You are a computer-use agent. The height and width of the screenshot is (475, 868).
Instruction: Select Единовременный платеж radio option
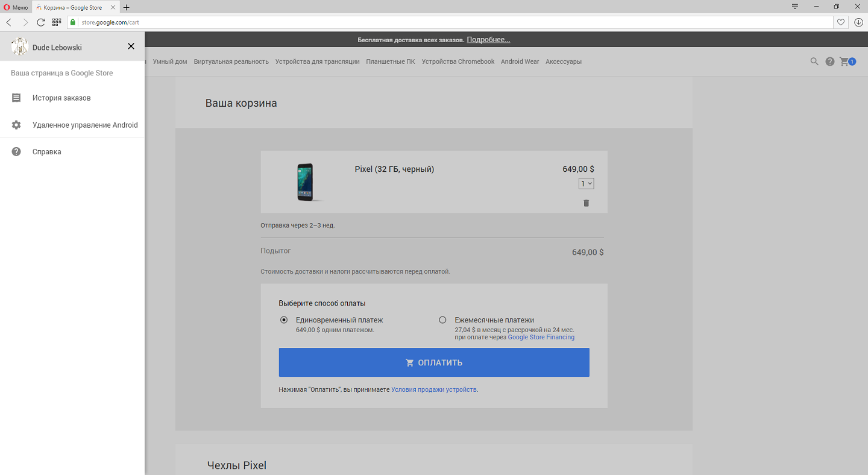[284, 320]
